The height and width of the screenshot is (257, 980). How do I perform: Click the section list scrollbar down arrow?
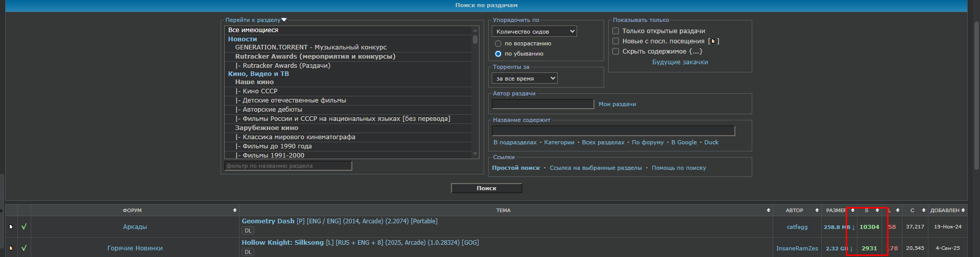(475, 153)
